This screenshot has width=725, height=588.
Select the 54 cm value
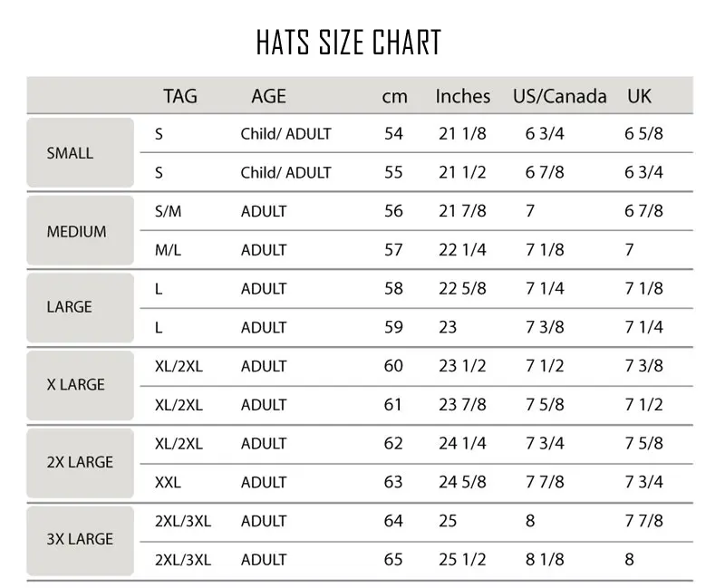pos(393,134)
